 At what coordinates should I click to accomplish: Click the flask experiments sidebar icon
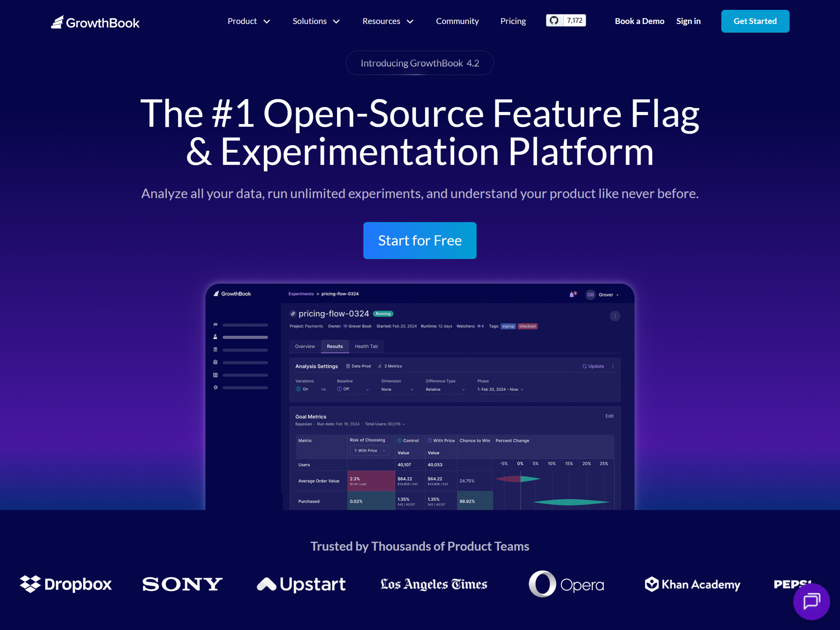pyautogui.click(x=215, y=337)
